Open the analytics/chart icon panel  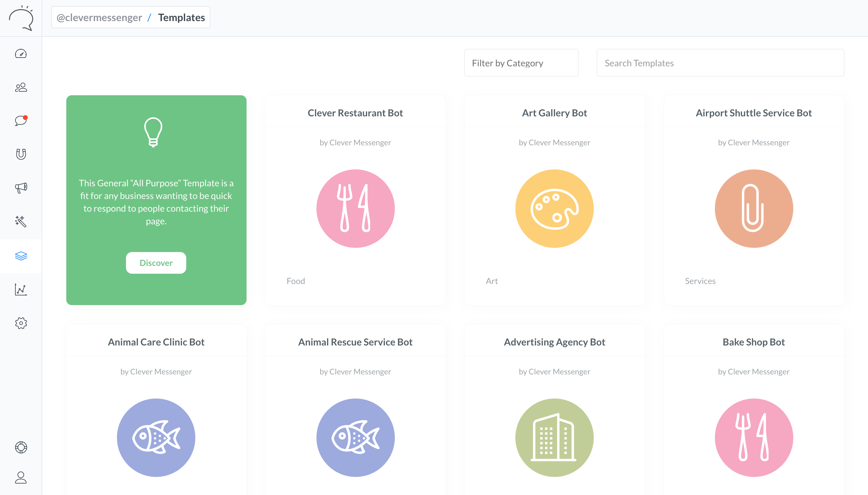[x=21, y=289]
